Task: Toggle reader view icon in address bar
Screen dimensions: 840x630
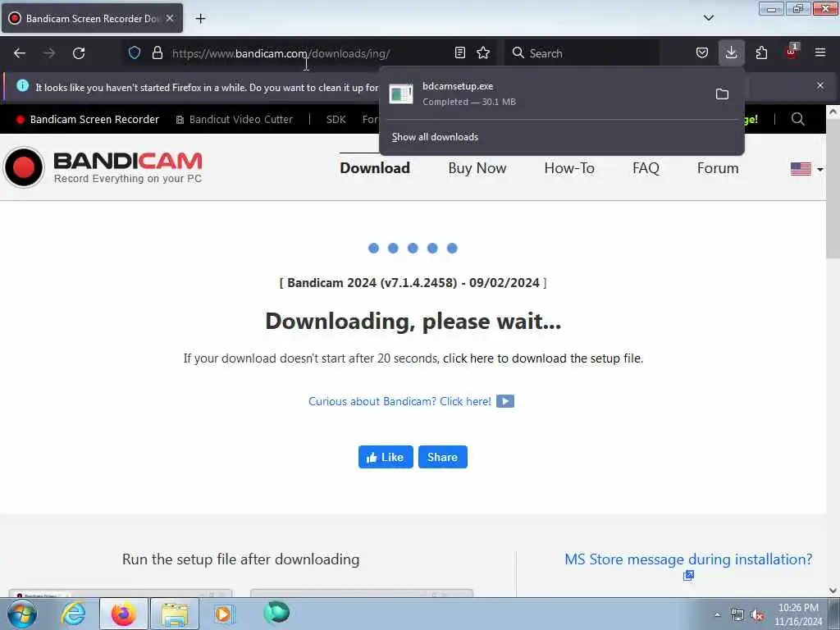Action: coord(459,52)
